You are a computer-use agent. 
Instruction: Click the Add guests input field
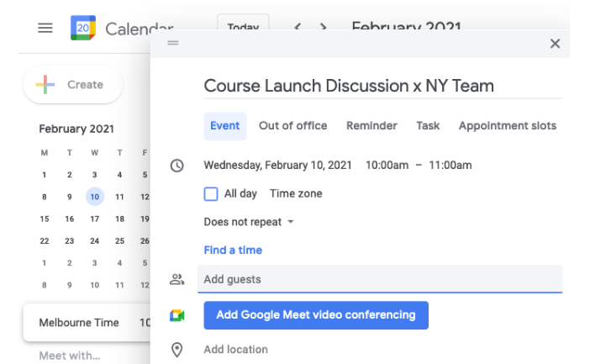point(378,279)
